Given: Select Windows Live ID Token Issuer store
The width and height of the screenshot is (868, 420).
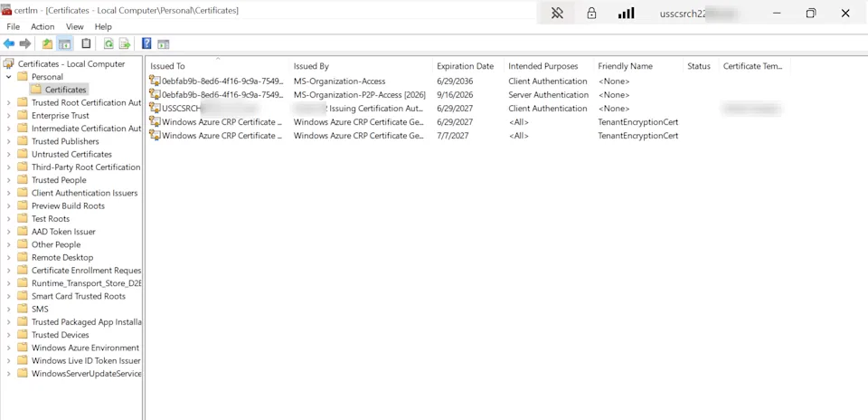Looking at the screenshot, I should pos(86,360).
